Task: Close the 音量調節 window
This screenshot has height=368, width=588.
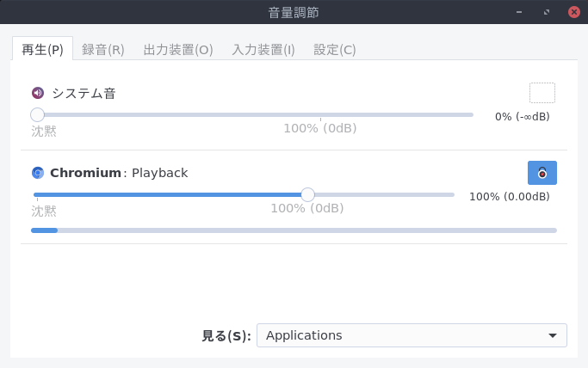Action: pos(573,13)
